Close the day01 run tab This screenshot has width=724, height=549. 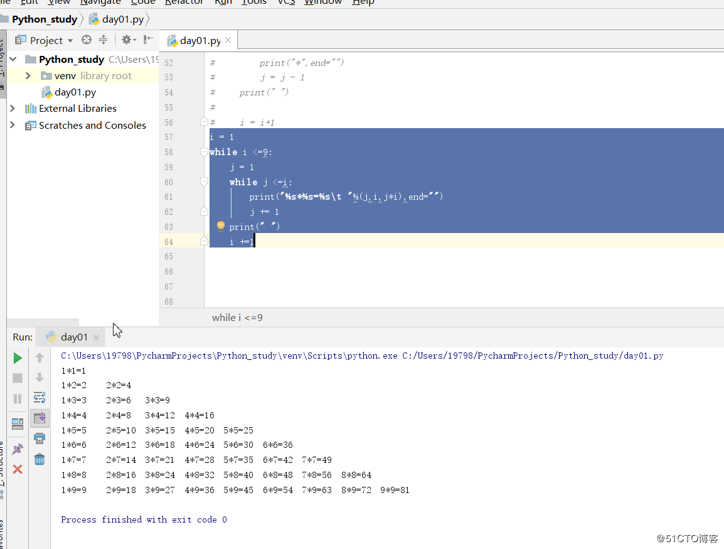pyautogui.click(x=96, y=338)
